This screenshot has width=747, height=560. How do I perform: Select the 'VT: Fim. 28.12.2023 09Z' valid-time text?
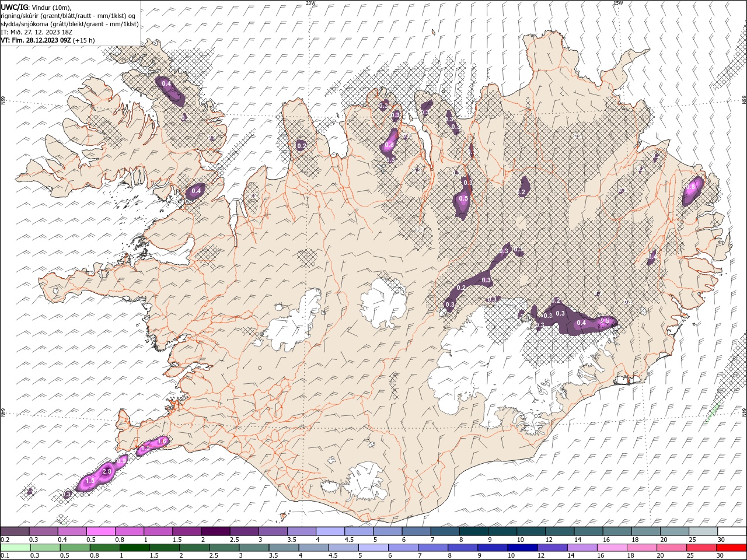point(36,40)
